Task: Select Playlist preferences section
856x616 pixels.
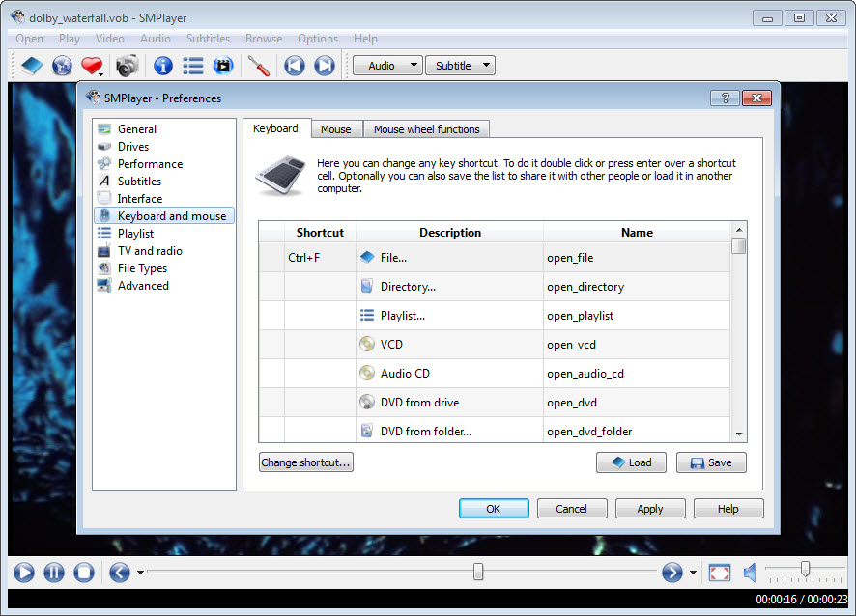Action: coord(164,234)
